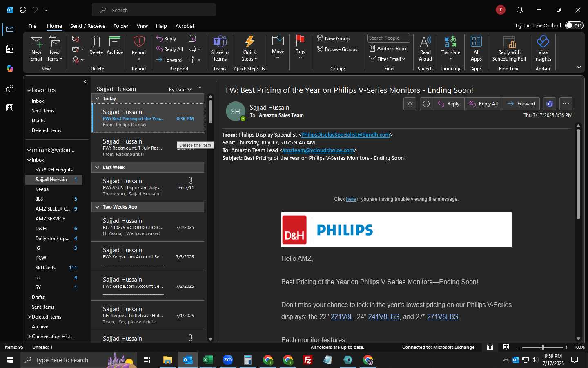Create a New Email
Screen dimensions: 588x368
click(36, 48)
